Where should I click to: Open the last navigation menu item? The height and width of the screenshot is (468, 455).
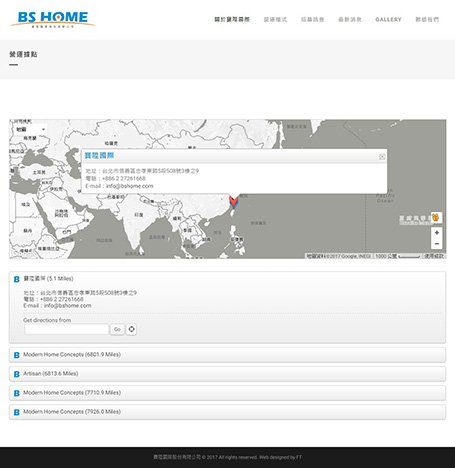[x=427, y=20]
